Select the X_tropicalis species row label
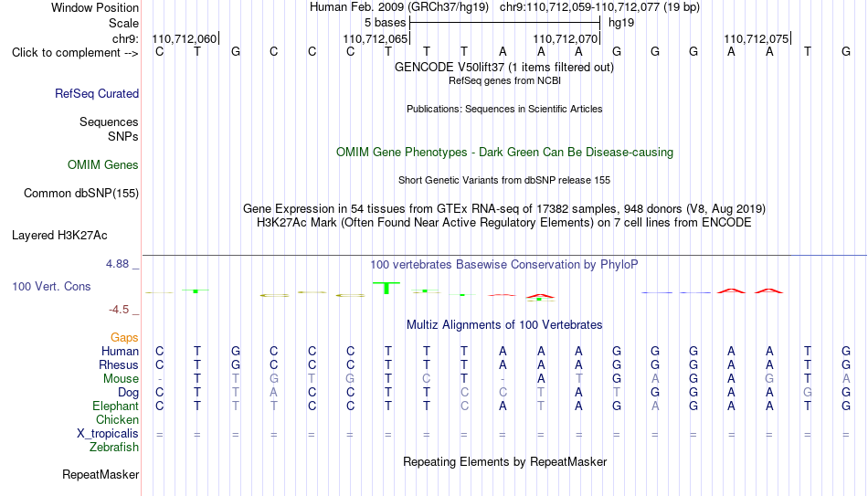868x496 pixels. (x=108, y=434)
